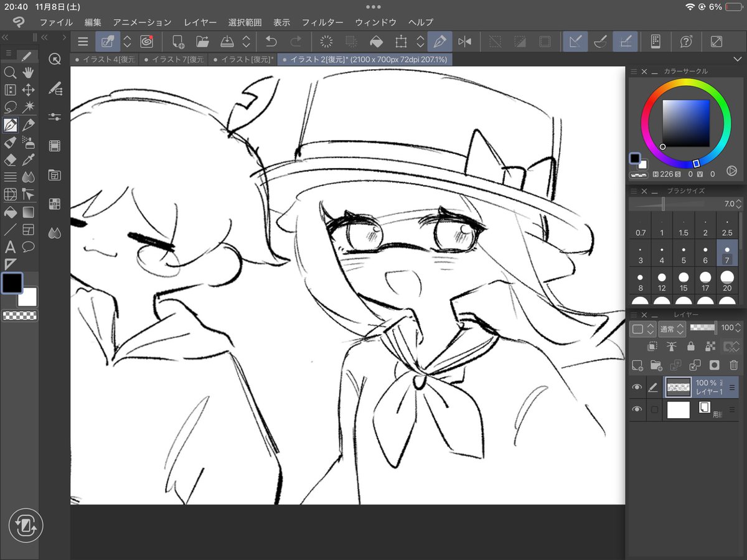
Task: Select the Text tool
Action: pos(10,247)
